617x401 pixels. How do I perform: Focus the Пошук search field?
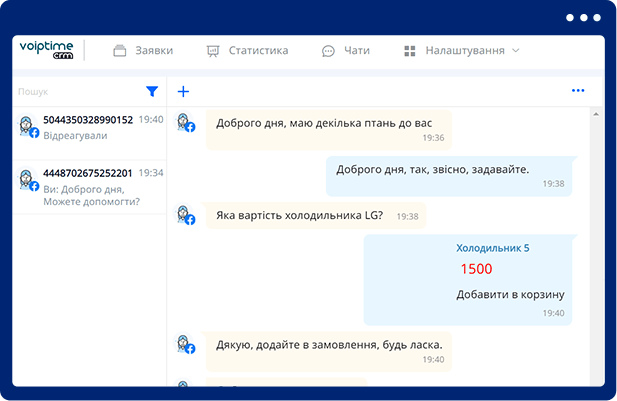79,92
